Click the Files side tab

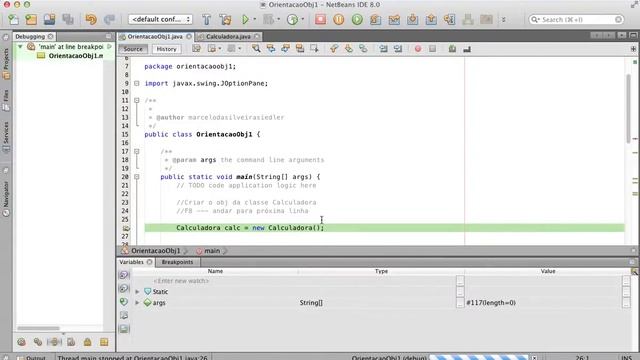click(6, 100)
